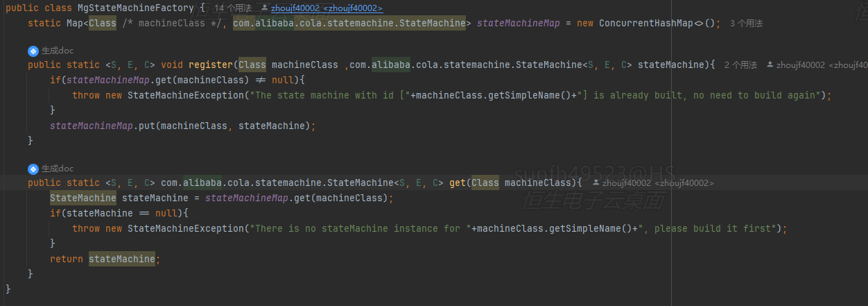868x306 pixels.
Task: Open the underlined zhoujf40002 author link at top
Action: 327,8
